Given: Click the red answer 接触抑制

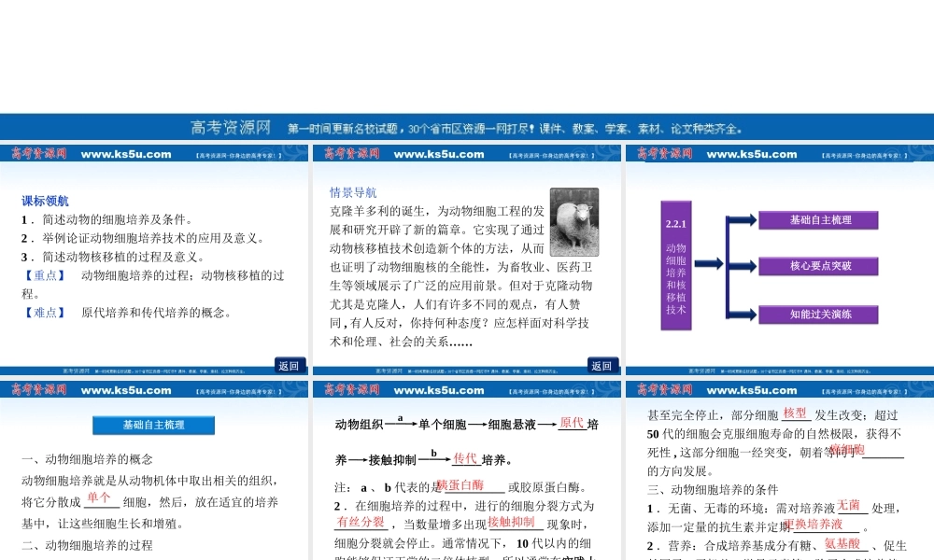Looking at the screenshot, I should tap(512, 522).
